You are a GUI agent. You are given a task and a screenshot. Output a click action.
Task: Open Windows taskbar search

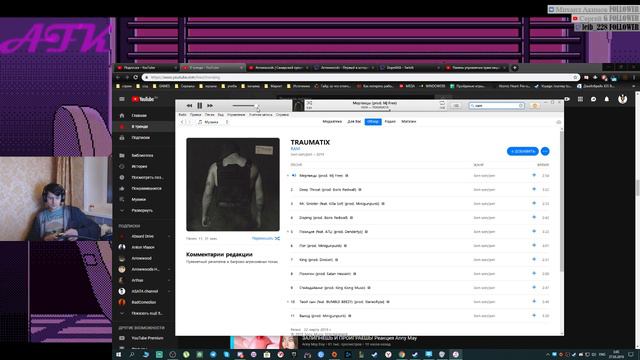132,355
